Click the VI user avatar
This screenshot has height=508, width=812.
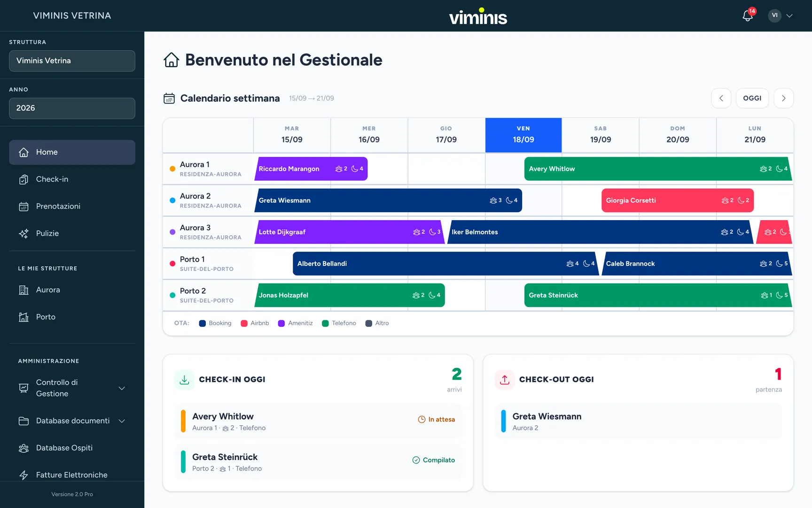pos(774,16)
